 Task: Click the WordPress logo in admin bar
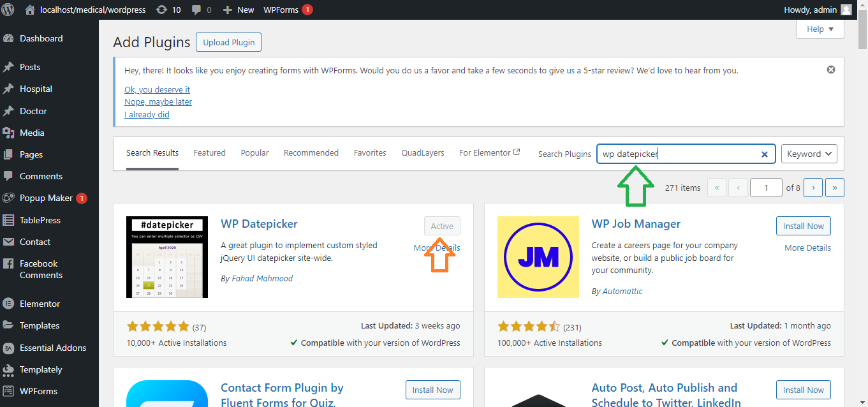pos(8,10)
